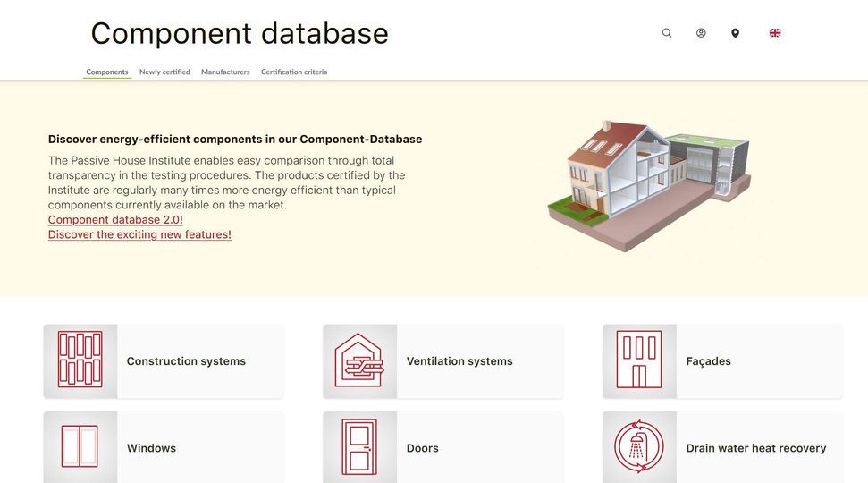
Task: Go to the Manufacturers tab
Action: (x=225, y=72)
